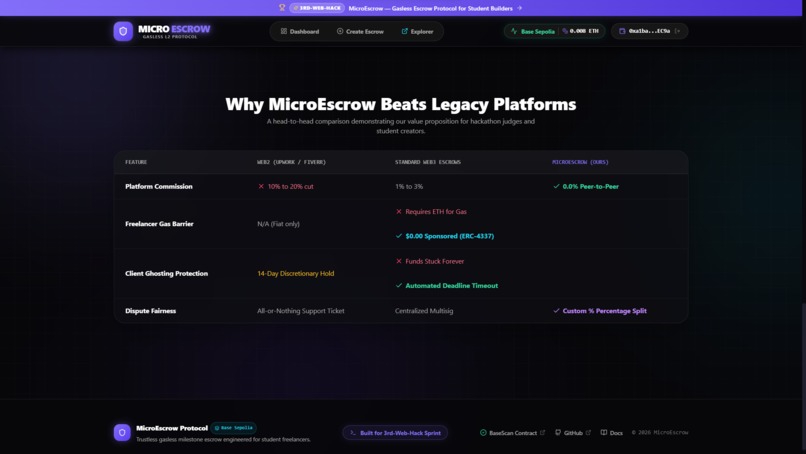Click the 'Custom % Percentage Split' cell
This screenshot has width=806, height=454.
tap(604, 311)
